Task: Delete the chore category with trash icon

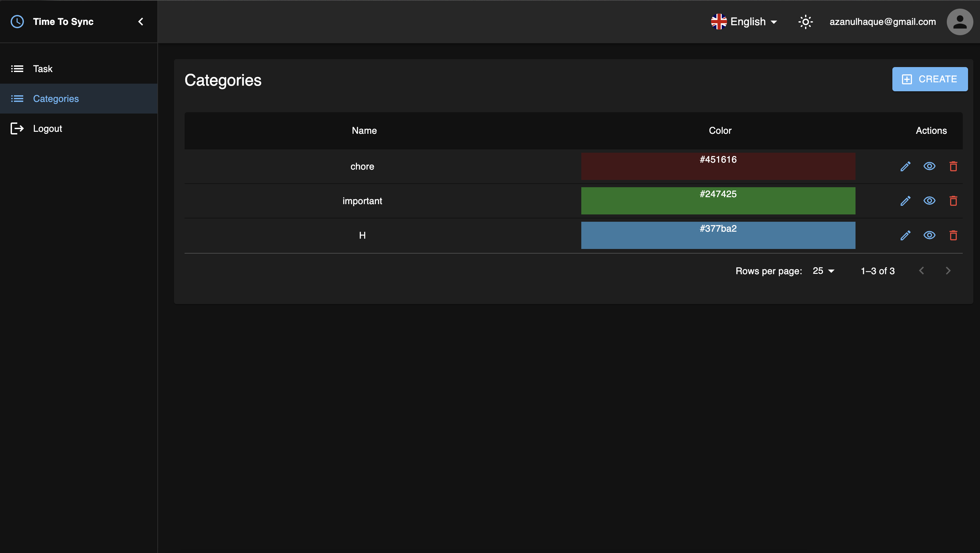Action: pyautogui.click(x=953, y=166)
